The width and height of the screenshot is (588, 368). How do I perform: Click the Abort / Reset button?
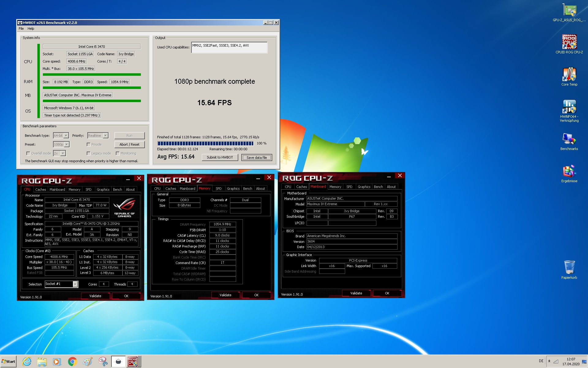(129, 144)
